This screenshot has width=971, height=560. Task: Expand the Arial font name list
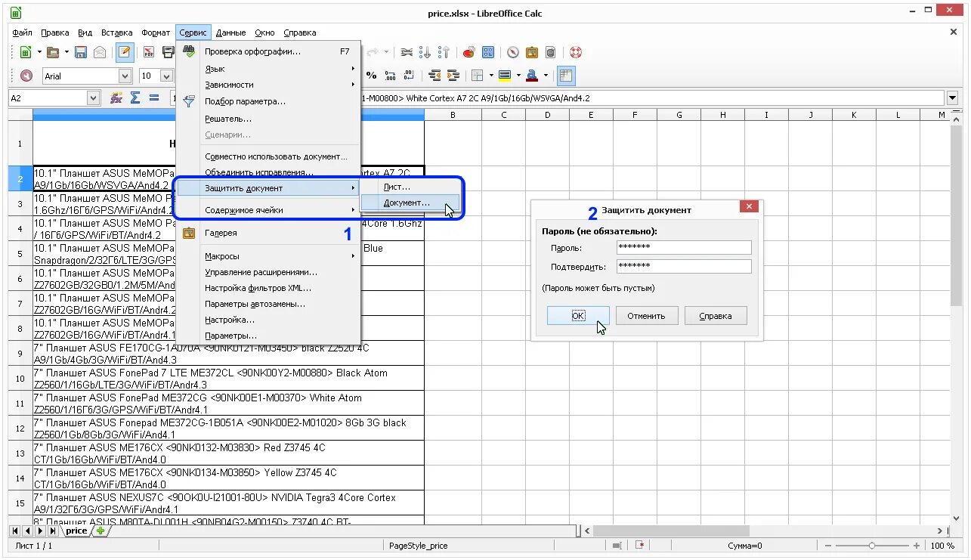coord(125,76)
